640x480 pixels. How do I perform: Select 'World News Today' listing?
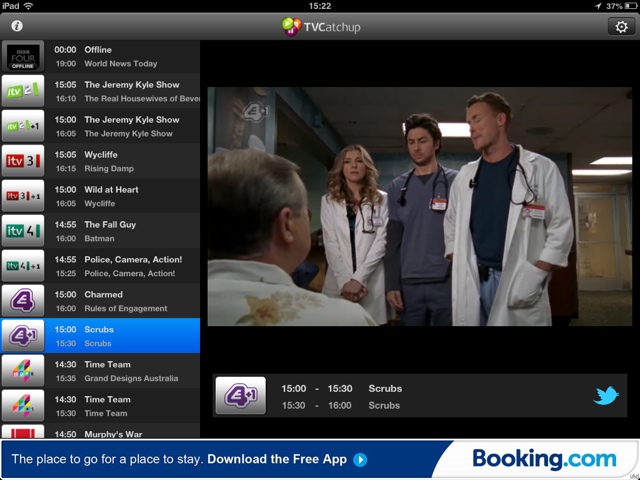(x=121, y=64)
